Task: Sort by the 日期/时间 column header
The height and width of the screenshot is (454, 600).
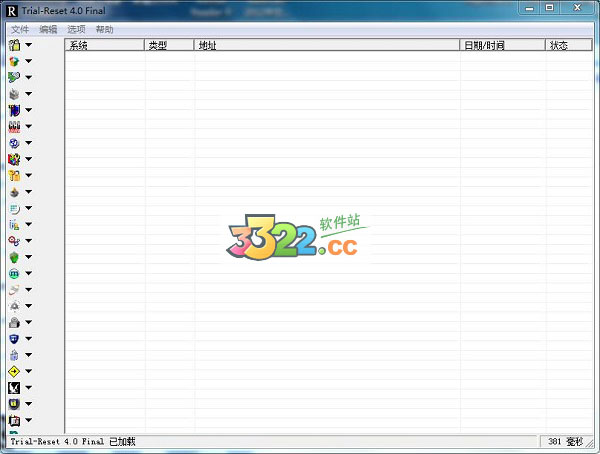Action: (x=502, y=45)
